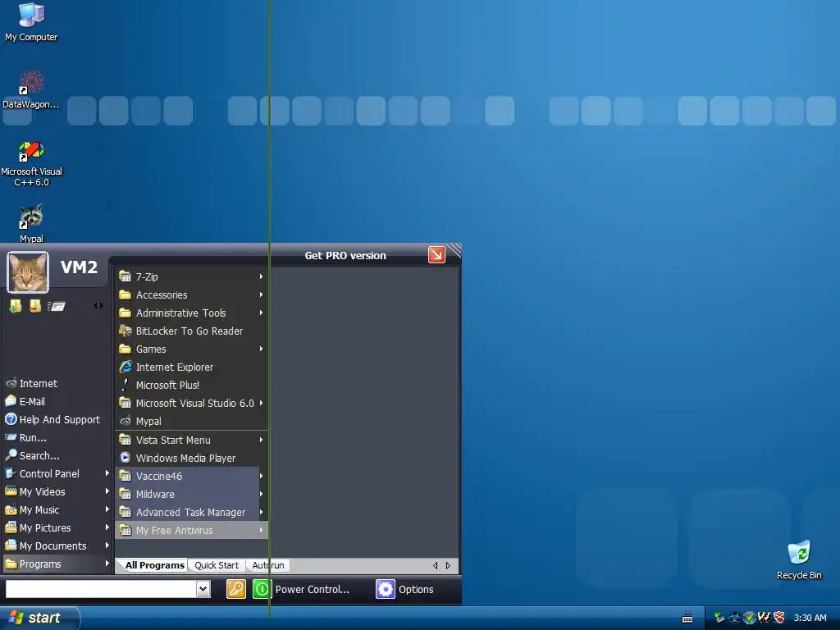Expand the My Documents submenu arrow
The width and height of the screenshot is (840, 630).
click(107, 546)
